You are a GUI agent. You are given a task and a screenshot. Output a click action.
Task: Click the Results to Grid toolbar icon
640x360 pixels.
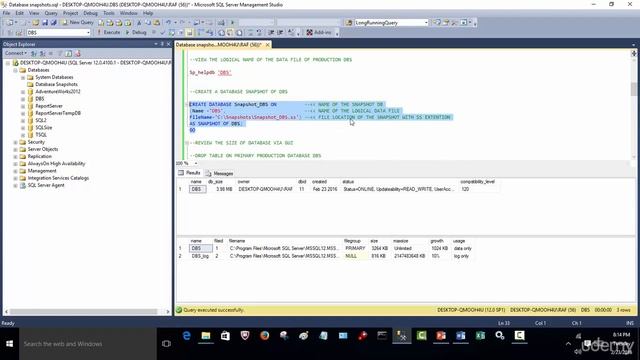(230, 32)
